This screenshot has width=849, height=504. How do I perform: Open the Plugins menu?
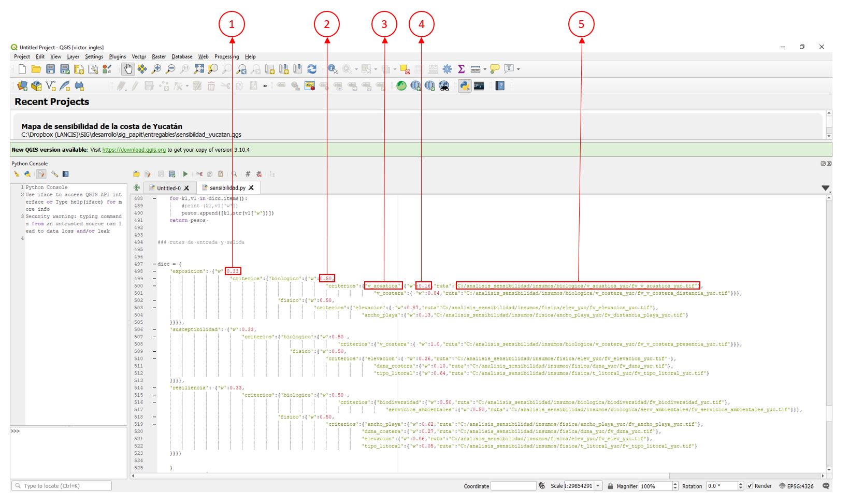[118, 56]
